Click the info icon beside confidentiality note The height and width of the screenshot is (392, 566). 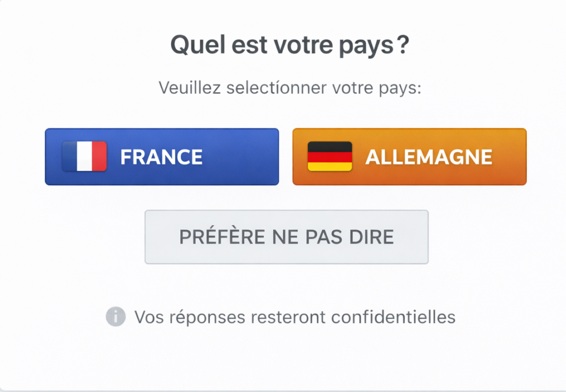coord(116,317)
